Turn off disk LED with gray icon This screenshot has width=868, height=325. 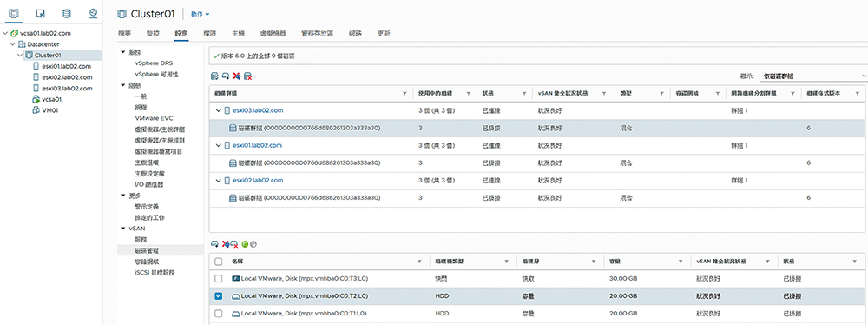[x=253, y=244]
